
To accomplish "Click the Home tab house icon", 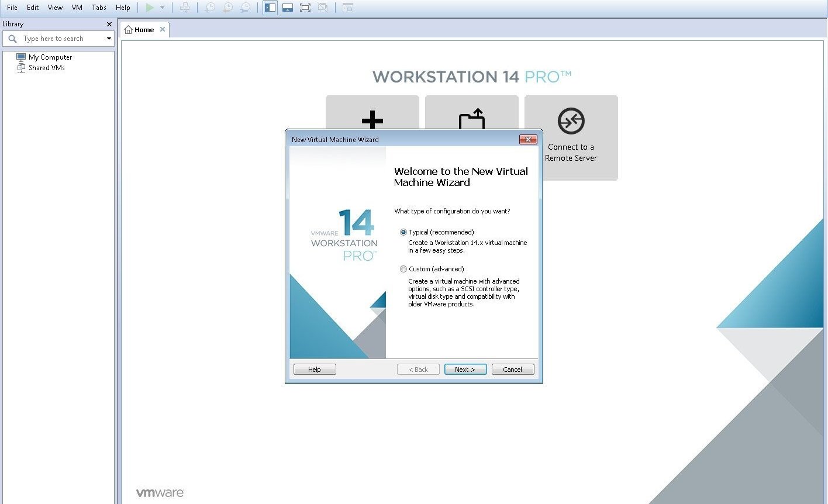I will tap(128, 30).
